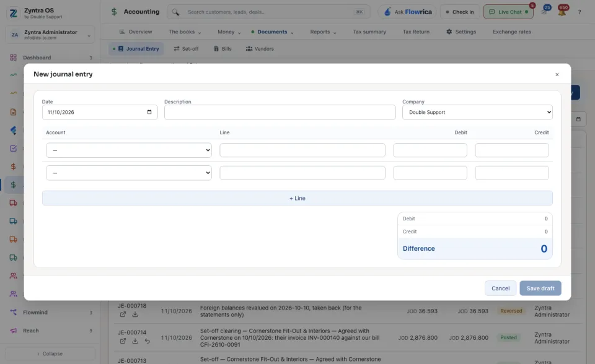Click the help question mark icon
This screenshot has height=364, width=595.
click(580, 12)
